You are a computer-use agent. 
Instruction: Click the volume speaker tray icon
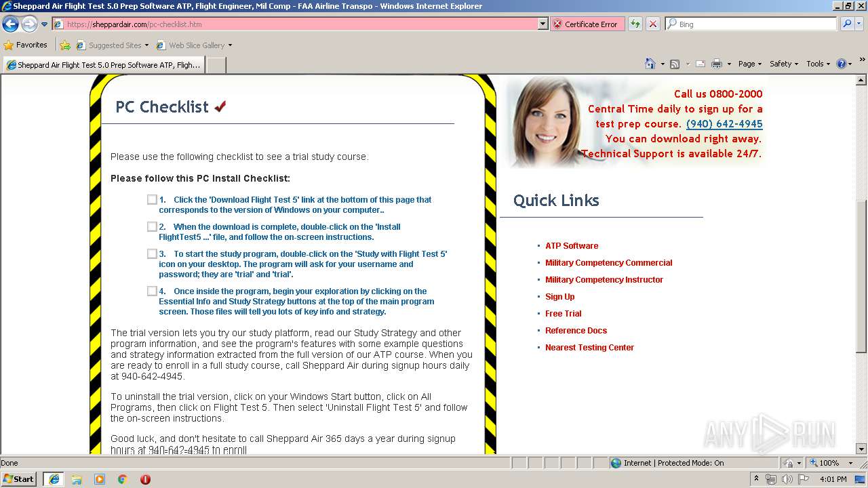point(787,479)
